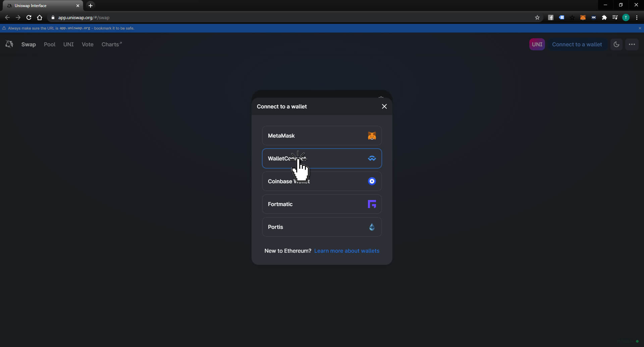Select the MetaMask wallet option
The image size is (644, 347).
pos(322,136)
